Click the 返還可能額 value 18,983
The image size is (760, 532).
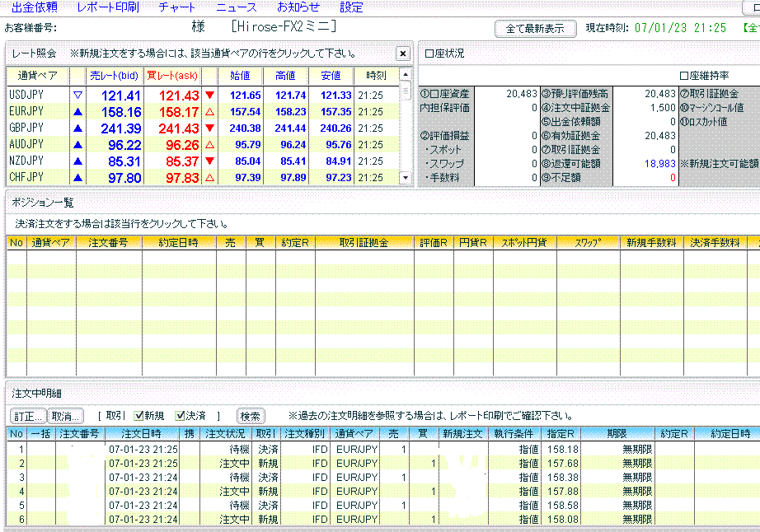[x=659, y=164]
